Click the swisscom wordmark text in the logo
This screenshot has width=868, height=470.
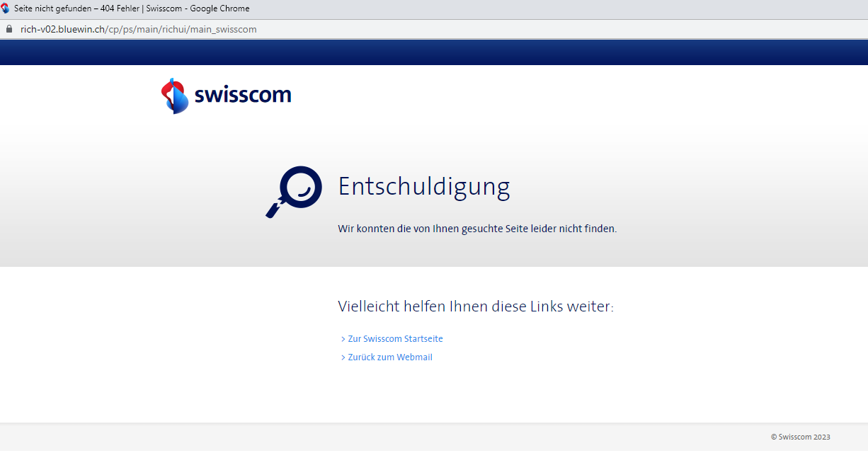coord(243,95)
